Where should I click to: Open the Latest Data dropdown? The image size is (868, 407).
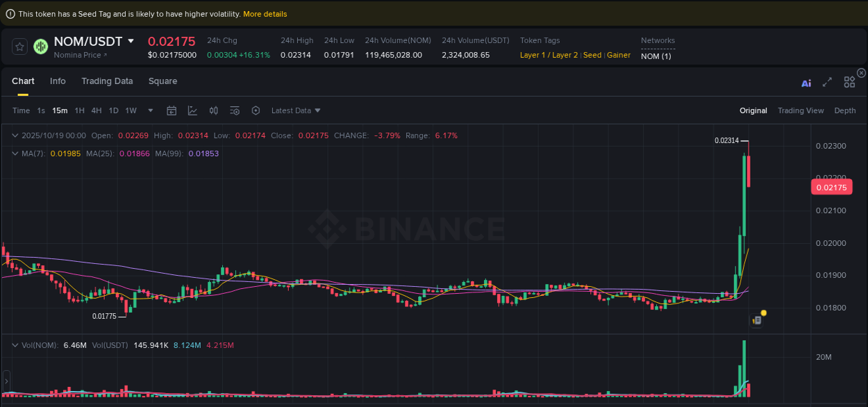click(x=296, y=110)
